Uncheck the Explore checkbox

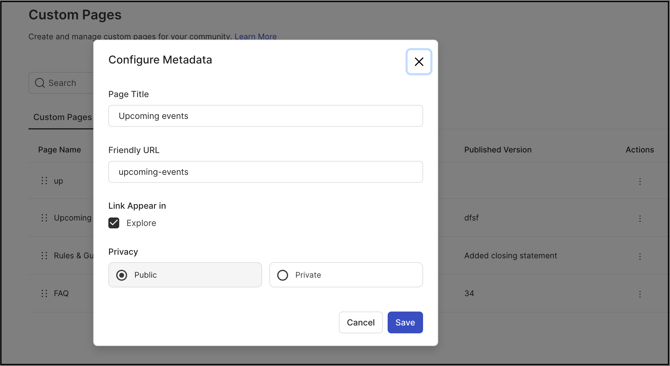[x=114, y=223]
